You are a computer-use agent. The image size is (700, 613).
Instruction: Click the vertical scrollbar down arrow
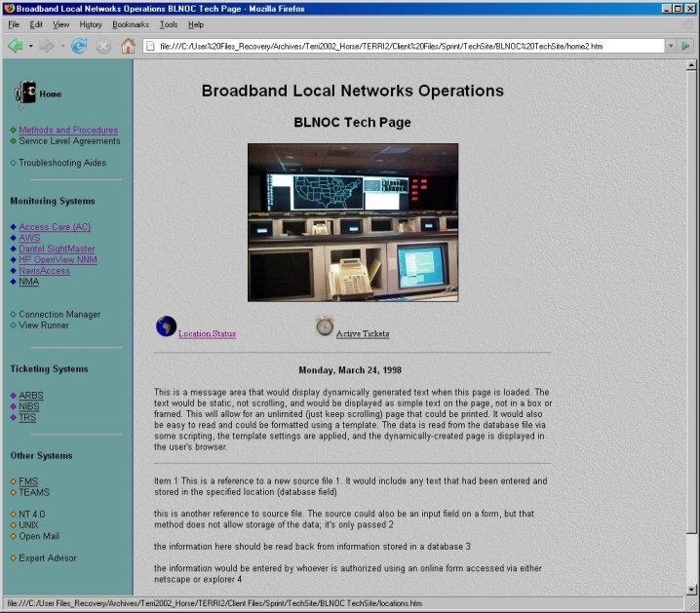pos(691,590)
